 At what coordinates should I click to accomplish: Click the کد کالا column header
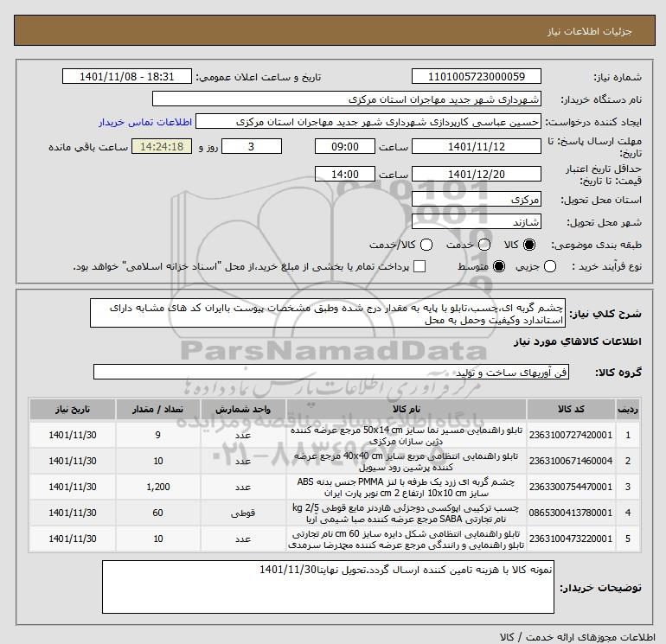(x=571, y=409)
